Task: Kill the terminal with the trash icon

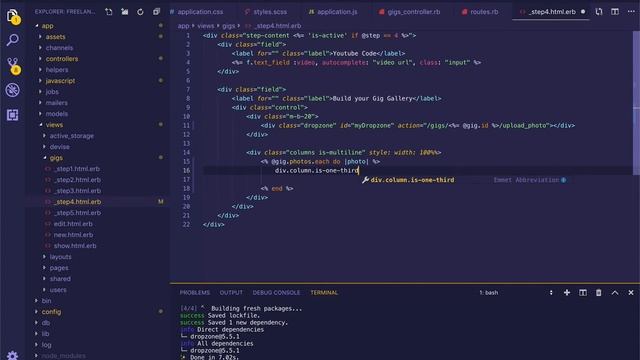Action: tap(599, 292)
